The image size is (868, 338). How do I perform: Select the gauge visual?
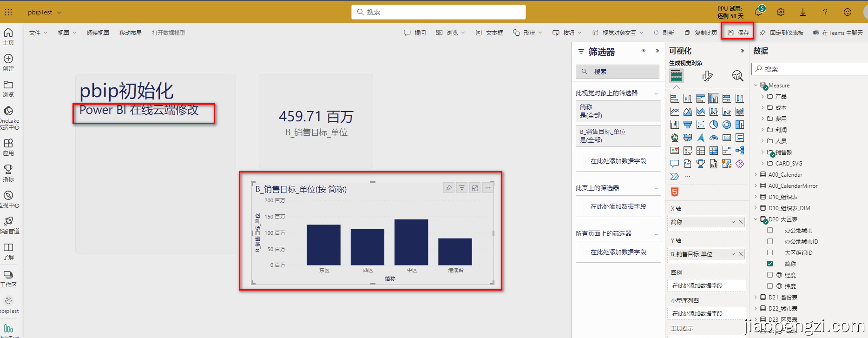click(714, 138)
